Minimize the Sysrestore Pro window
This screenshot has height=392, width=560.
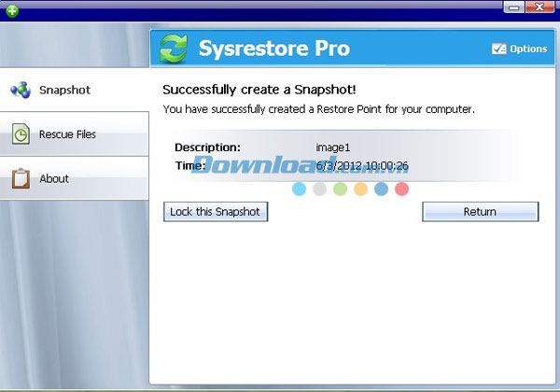point(514,7)
